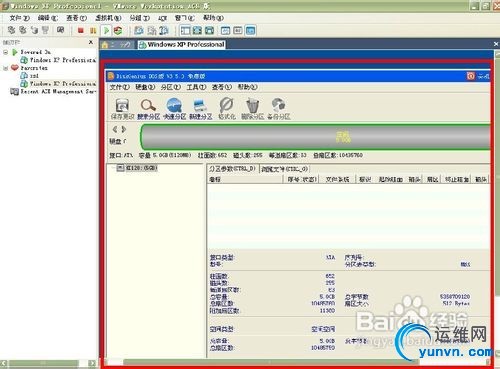
Task: Click the gray free space disk bar
Action: tap(315, 137)
